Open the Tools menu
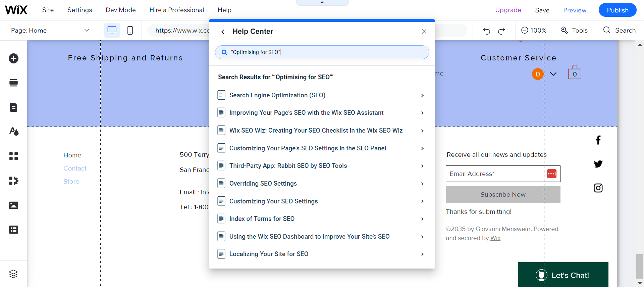644x287 pixels. pos(574,31)
